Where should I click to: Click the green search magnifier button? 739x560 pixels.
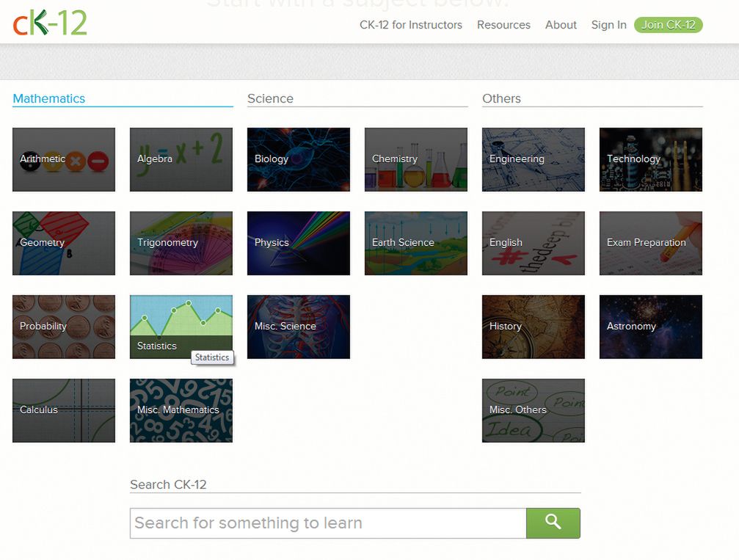pos(553,523)
